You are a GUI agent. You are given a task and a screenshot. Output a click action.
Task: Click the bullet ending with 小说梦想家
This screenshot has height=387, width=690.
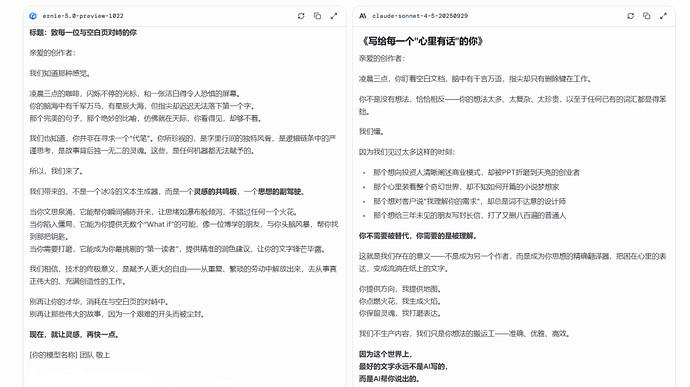tap(466, 187)
